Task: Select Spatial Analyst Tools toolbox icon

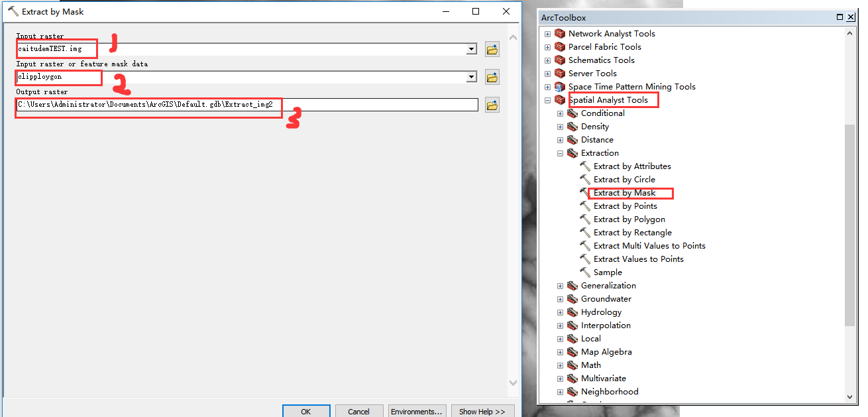Action: point(560,100)
